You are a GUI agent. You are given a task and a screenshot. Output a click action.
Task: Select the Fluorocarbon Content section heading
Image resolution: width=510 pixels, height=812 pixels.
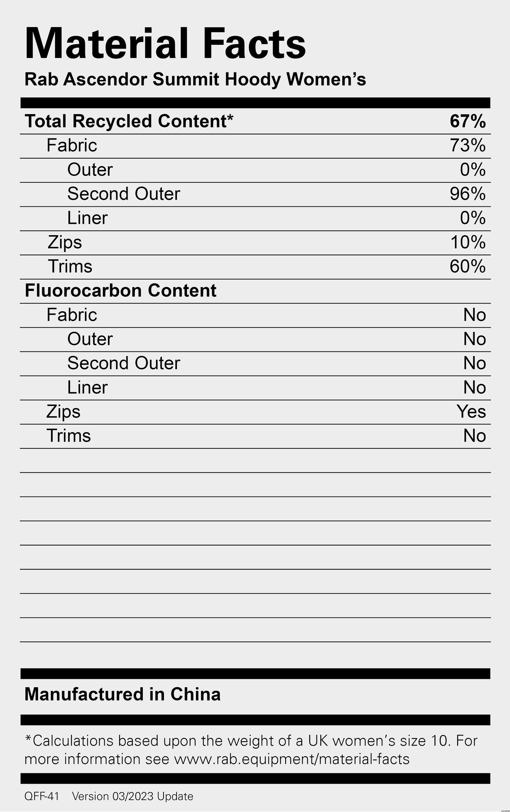pyautogui.click(x=120, y=291)
